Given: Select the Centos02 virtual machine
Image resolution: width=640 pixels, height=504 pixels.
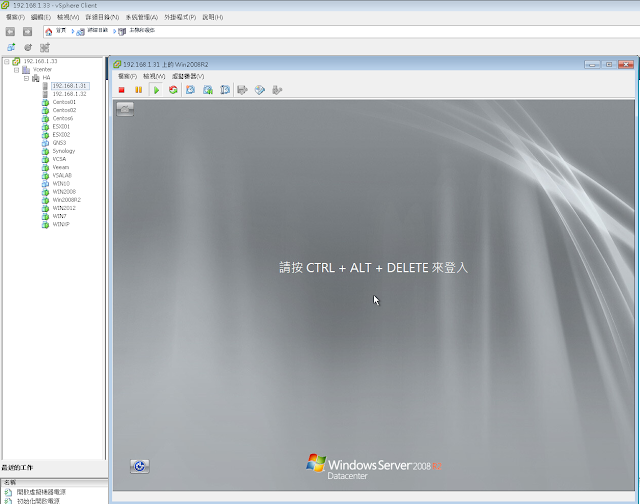Looking at the screenshot, I should [x=64, y=110].
